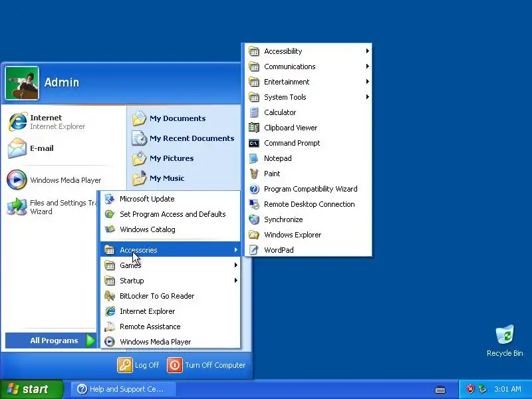Screen dimensions: 532x399
Task: Click the Admin user name text
Action: point(61,82)
